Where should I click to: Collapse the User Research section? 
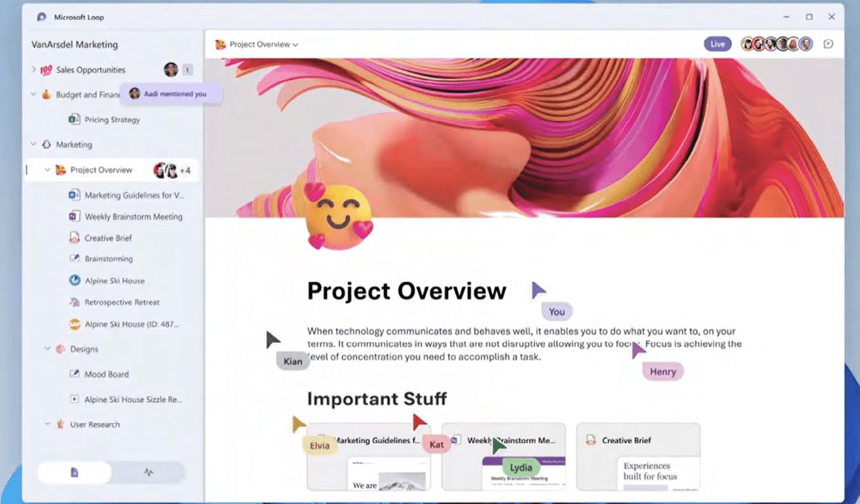click(47, 424)
